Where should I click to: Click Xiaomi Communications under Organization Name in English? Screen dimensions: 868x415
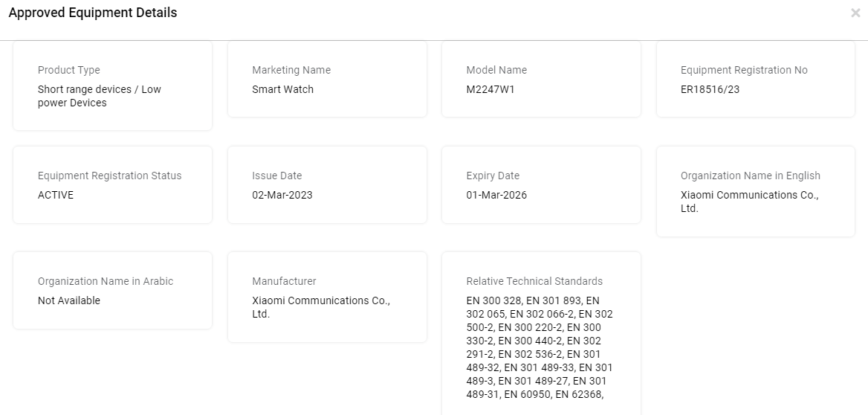pos(750,202)
